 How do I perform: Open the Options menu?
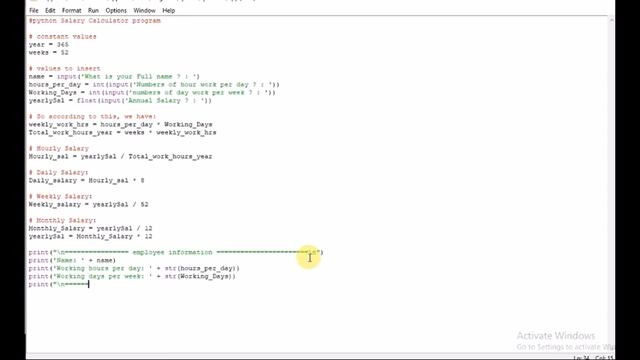[x=116, y=11]
